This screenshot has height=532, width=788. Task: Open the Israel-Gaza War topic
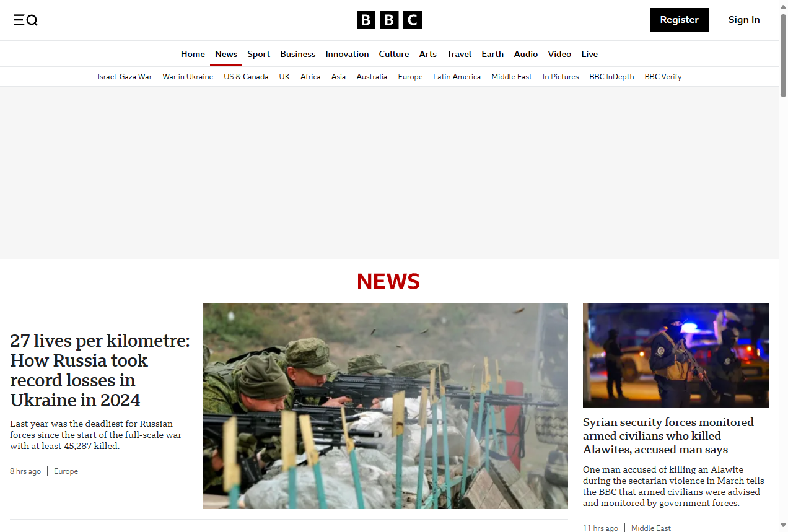[x=125, y=76]
